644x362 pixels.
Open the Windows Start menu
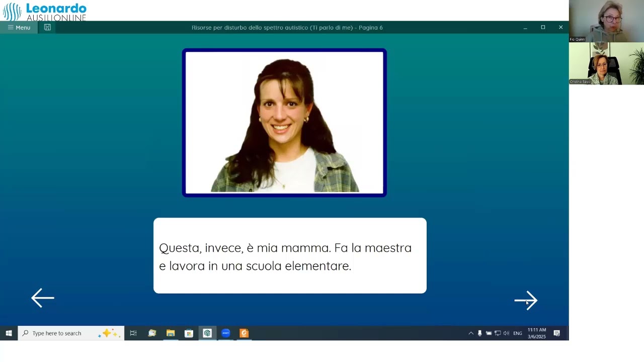[x=9, y=333]
